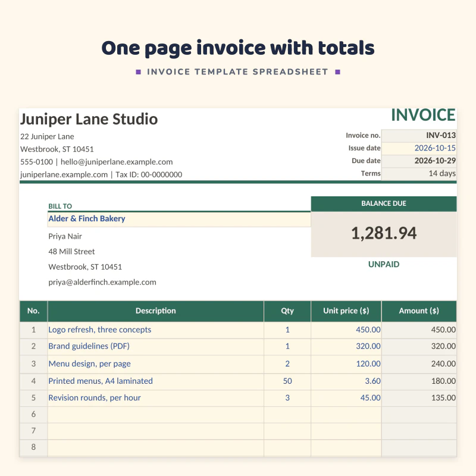Viewport: 476px width, 476px height.
Task: Click the BALANCE DUE header
Action: [x=384, y=203]
